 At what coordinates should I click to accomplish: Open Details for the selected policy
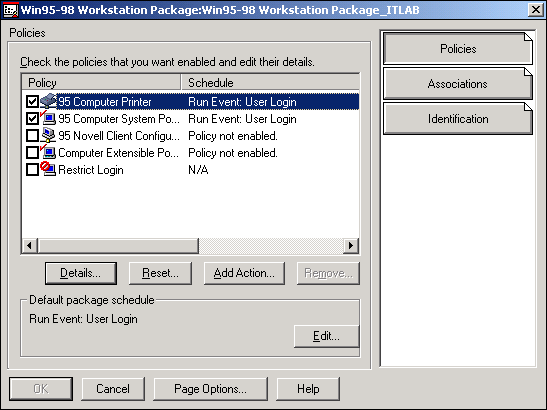tap(81, 273)
